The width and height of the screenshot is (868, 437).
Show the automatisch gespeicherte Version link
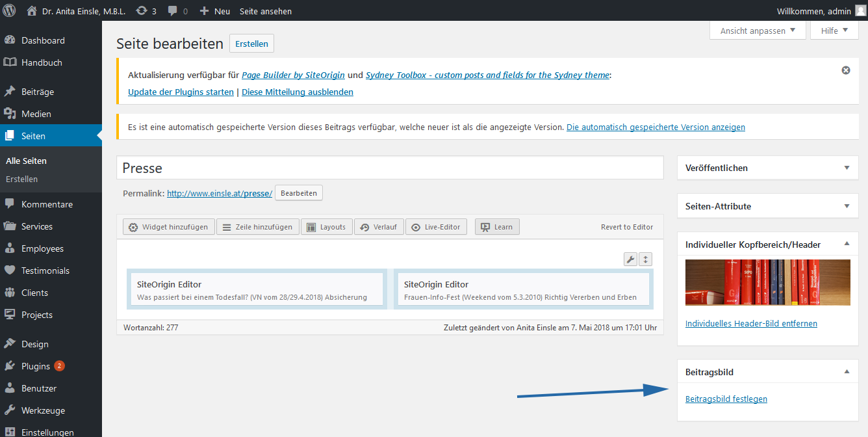pyautogui.click(x=656, y=127)
